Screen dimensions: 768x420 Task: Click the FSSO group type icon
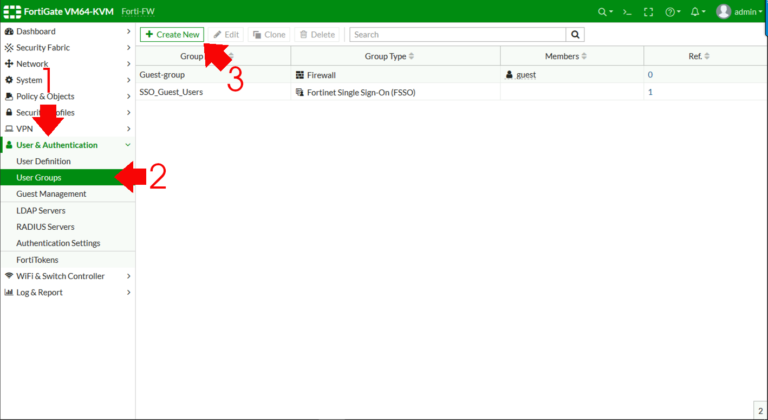tap(300, 92)
